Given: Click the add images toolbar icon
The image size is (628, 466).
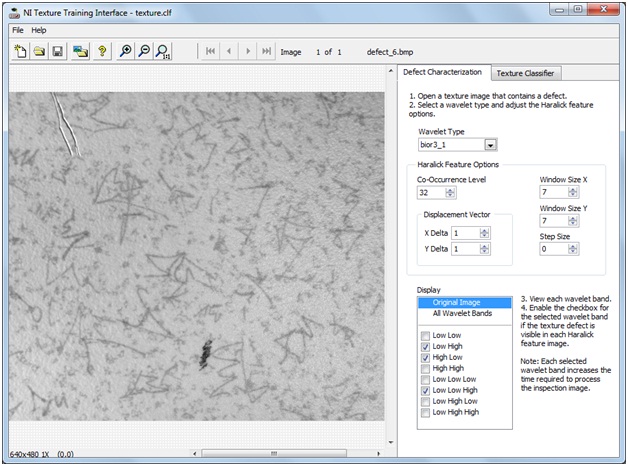Looking at the screenshot, I should (81, 52).
